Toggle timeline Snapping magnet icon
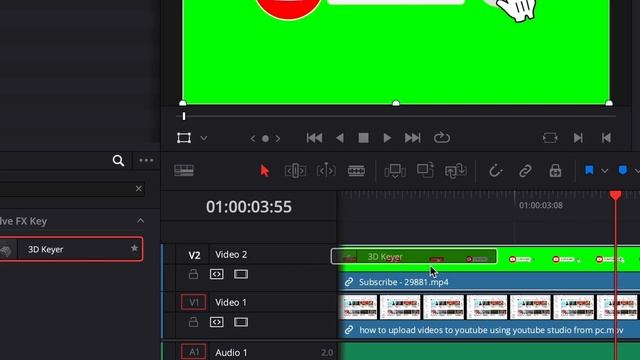Viewport: 640px width, 360px height. tap(496, 171)
